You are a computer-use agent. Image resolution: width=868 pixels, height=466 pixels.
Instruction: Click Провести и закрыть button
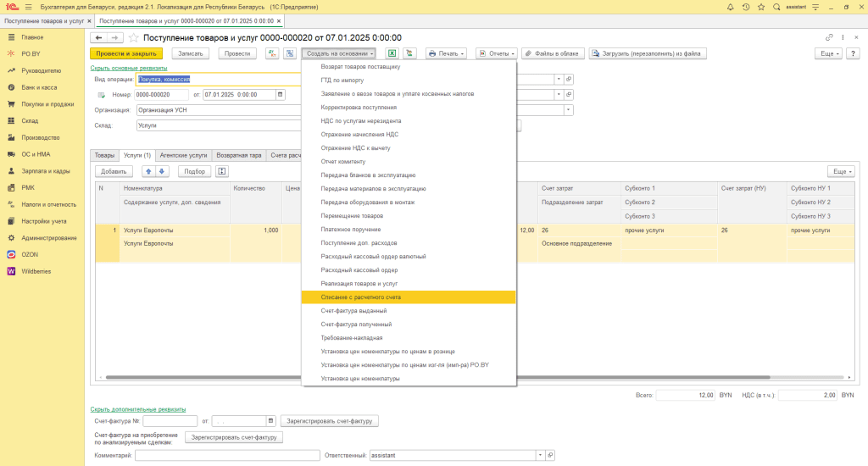pyautogui.click(x=126, y=53)
